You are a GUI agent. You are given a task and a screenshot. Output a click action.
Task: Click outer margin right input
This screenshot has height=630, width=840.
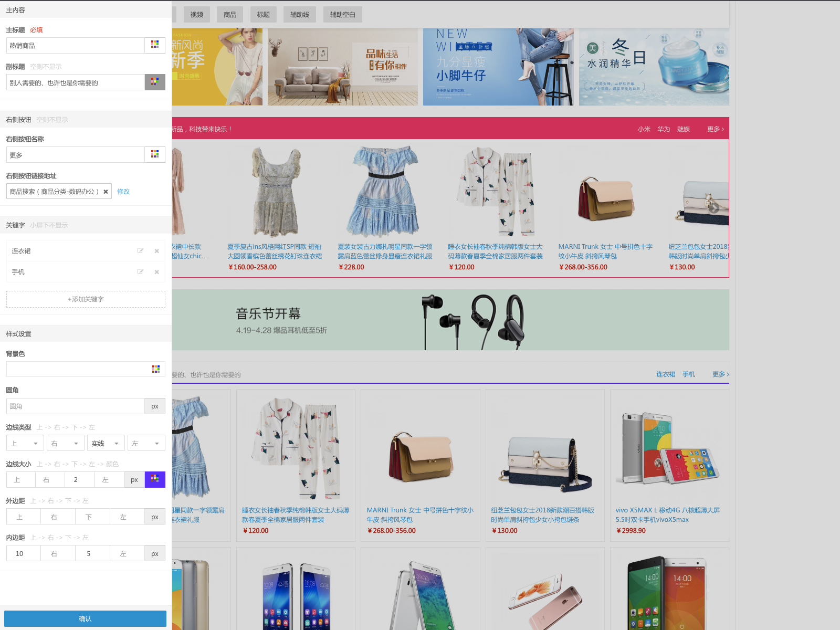point(58,517)
